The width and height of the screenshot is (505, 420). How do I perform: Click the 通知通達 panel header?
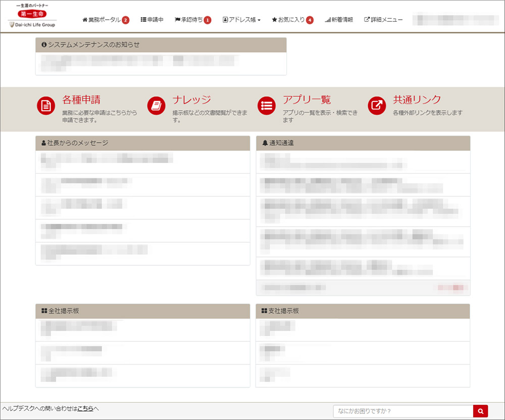tap(363, 143)
